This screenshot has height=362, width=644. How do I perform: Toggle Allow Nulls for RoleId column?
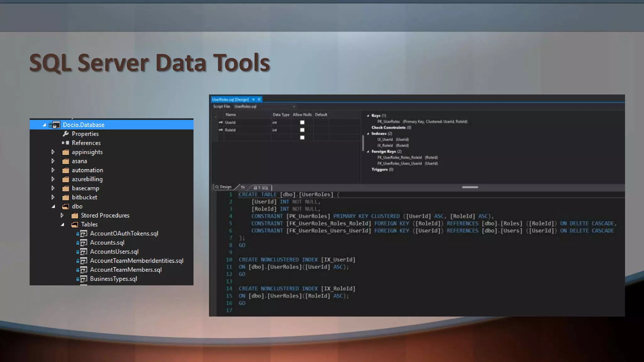click(302, 130)
